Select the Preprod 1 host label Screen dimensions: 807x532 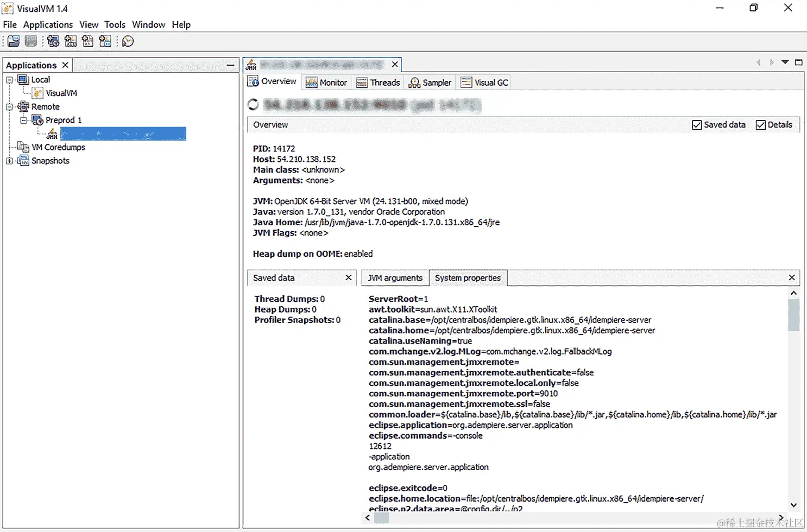coord(64,120)
